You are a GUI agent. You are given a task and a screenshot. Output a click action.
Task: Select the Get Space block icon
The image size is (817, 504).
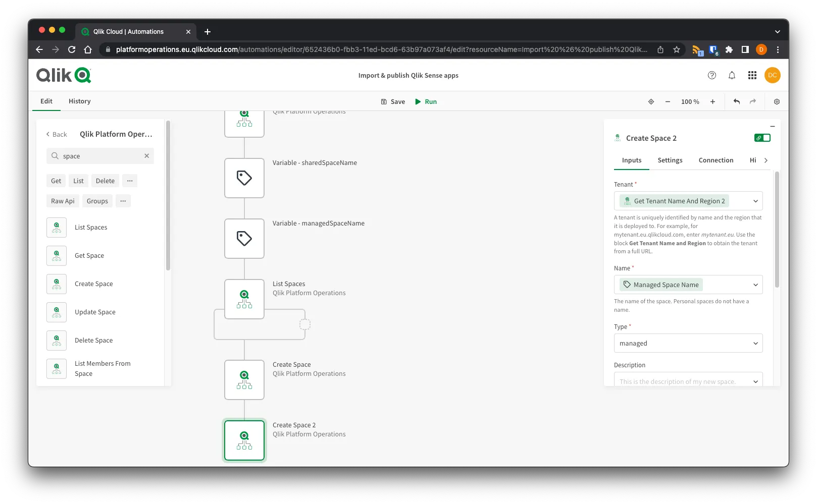coord(56,255)
